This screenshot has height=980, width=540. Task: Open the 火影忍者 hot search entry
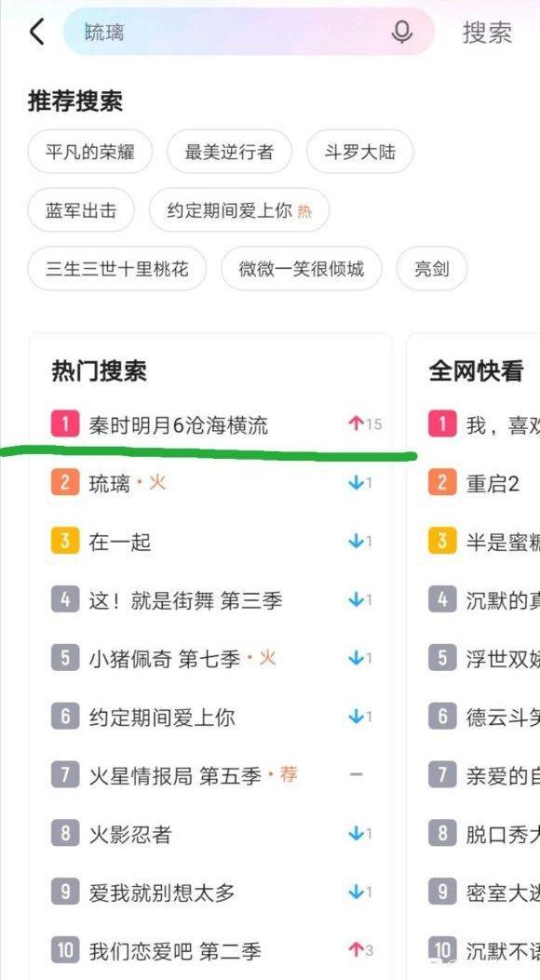[132, 833]
